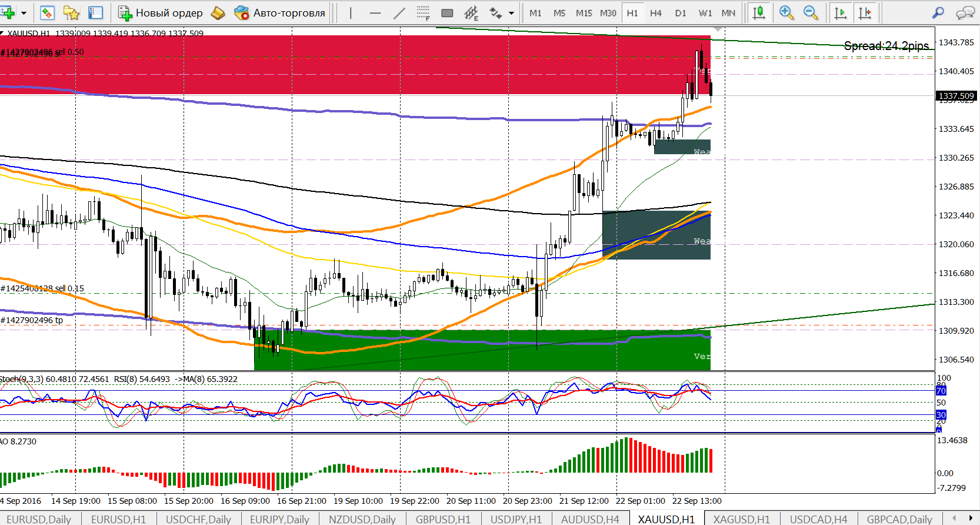Switch to GBPCAD,Daily chart tab
Viewport: 980px width, 525px height.
tap(899, 519)
